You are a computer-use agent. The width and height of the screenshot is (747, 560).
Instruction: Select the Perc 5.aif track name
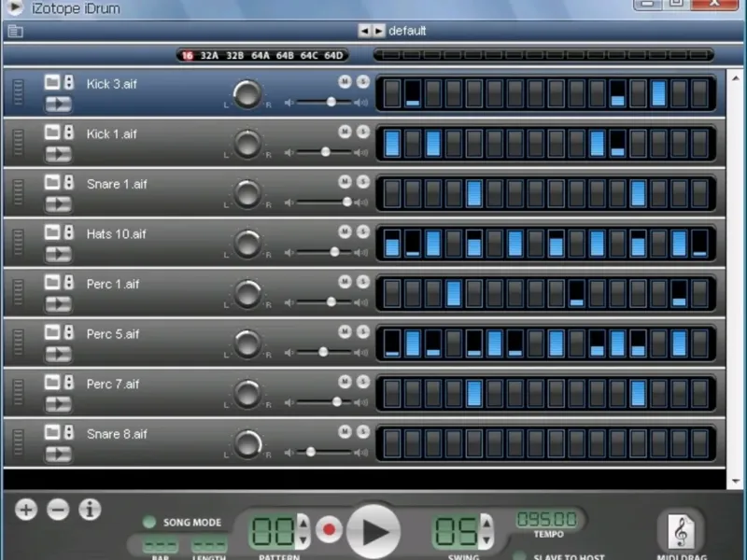click(113, 334)
